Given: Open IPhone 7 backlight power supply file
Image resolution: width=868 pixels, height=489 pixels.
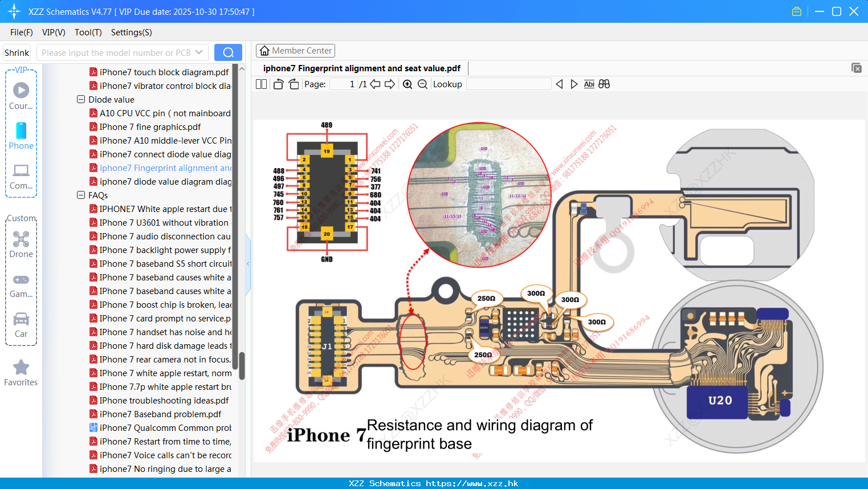Looking at the screenshot, I should click(161, 250).
